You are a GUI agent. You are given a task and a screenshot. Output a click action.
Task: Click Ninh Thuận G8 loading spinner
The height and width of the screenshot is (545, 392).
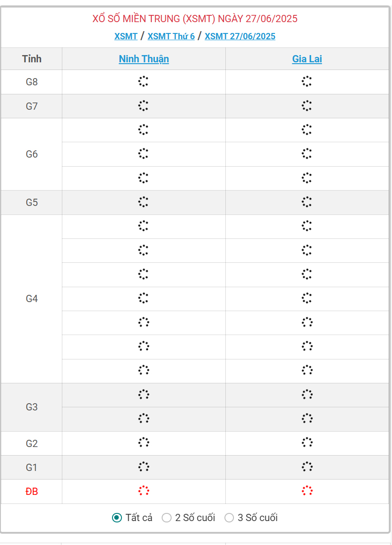tap(144, 82)
